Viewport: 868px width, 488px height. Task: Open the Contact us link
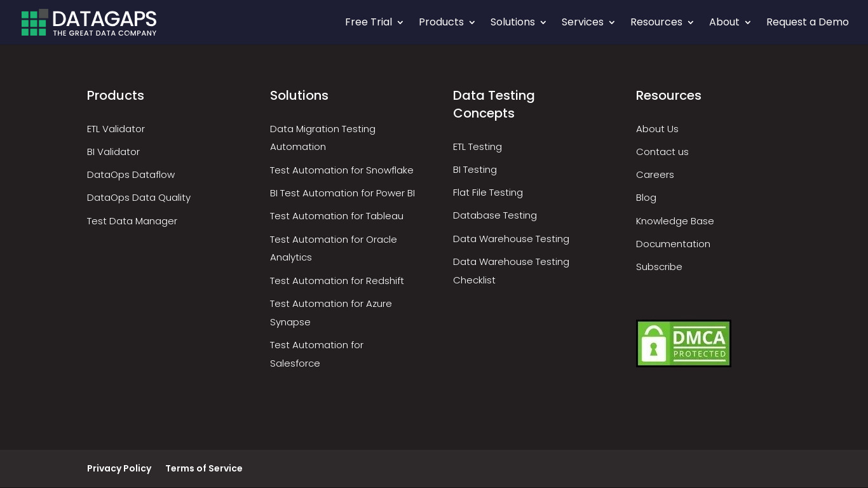[662, 152]
